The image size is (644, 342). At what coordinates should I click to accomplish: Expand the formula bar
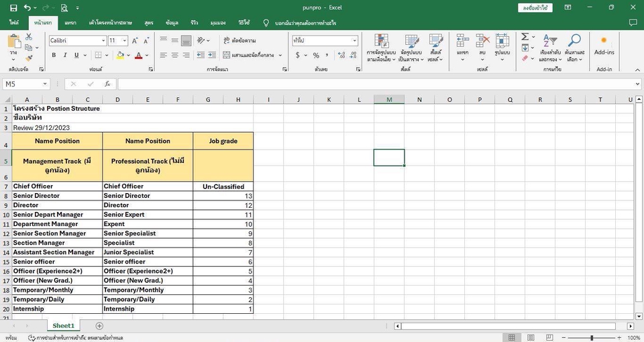point(637,84)
